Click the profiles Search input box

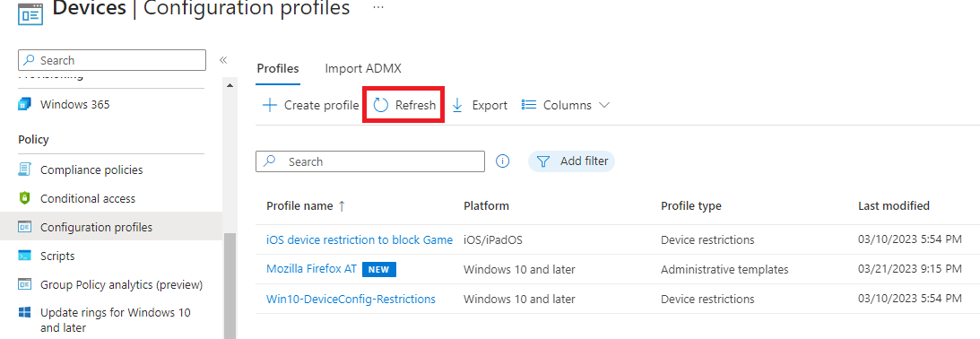pos(370,161)
